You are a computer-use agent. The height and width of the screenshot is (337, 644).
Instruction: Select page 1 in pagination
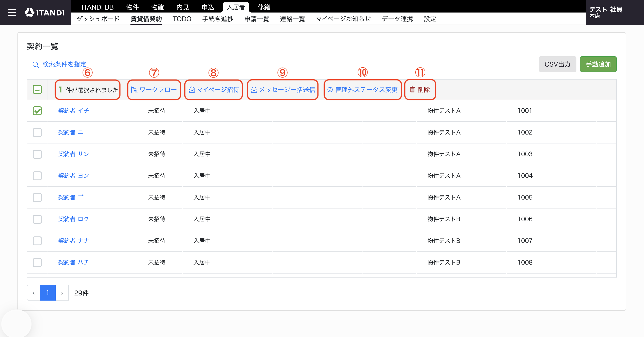pyautogui.click(x=47, y=293)
